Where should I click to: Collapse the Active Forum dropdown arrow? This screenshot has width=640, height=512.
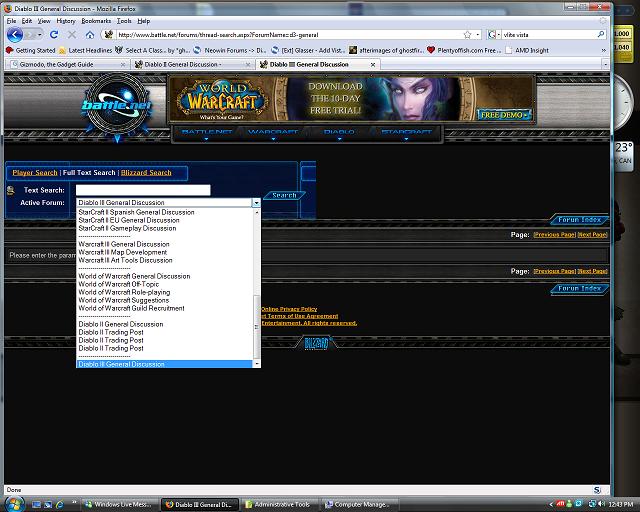pyautogui.click(x=256, y=203)
